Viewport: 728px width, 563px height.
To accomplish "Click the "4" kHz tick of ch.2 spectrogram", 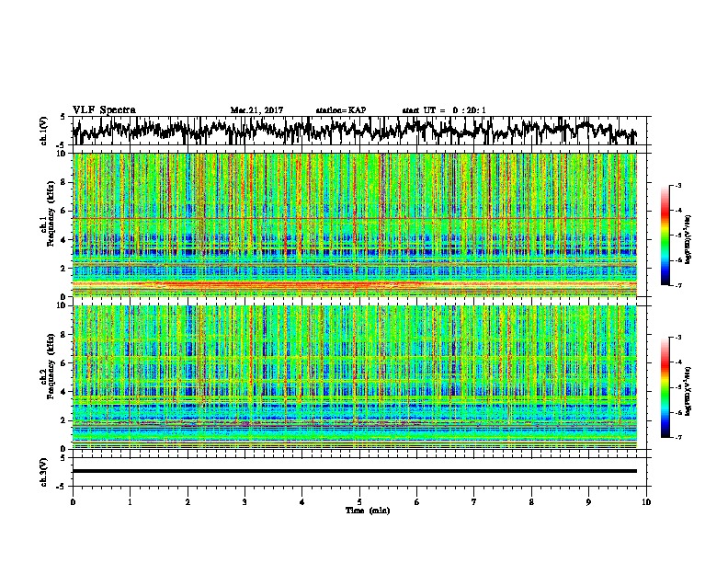I will (64, 392).
